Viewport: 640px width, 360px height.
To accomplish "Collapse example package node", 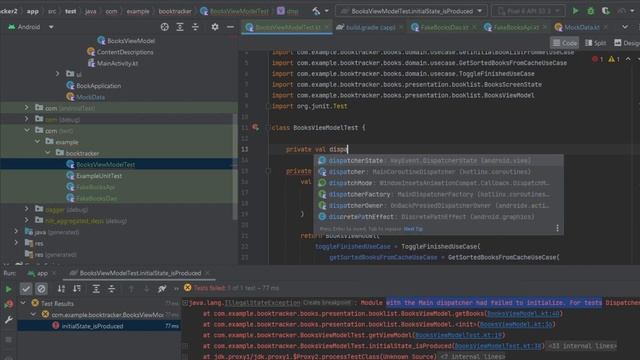I will (38, 142).
